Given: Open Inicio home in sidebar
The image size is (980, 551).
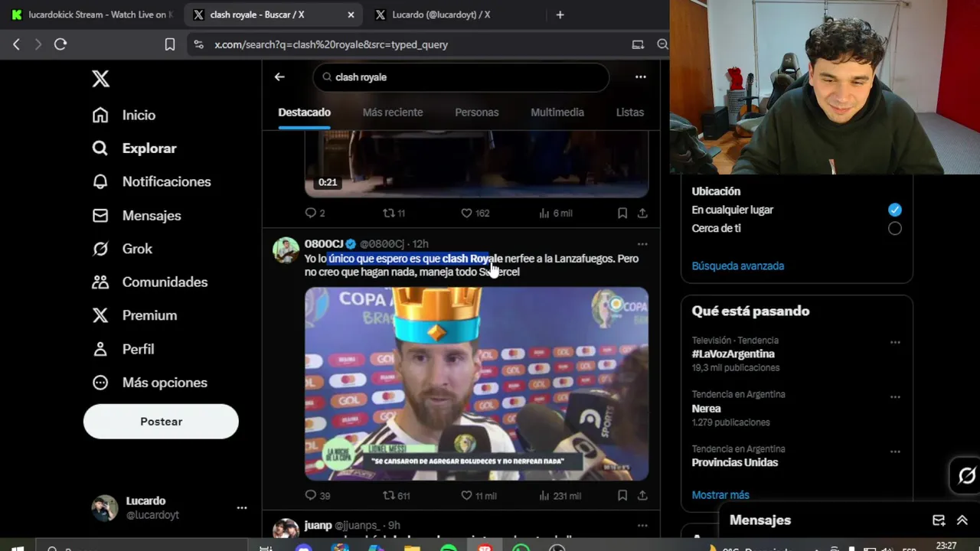Looking at the screenshot, I should 123,115.
